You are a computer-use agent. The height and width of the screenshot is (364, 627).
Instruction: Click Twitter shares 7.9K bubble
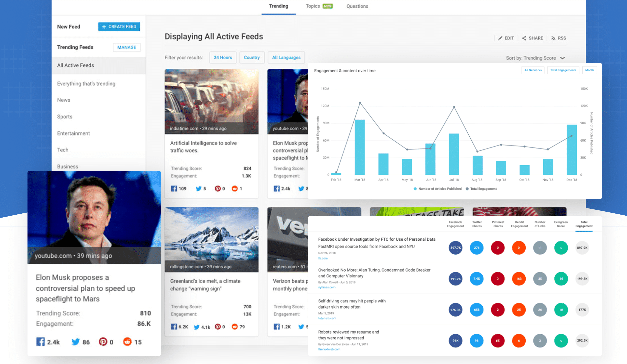coord(477,279)
